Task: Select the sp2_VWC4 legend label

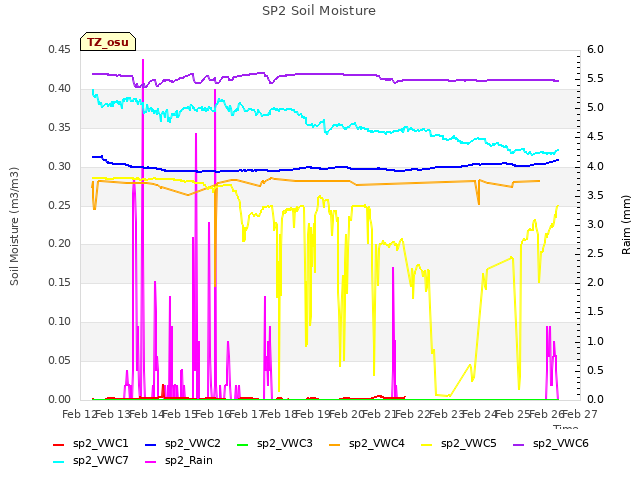Action: click(x=377, y=444)
